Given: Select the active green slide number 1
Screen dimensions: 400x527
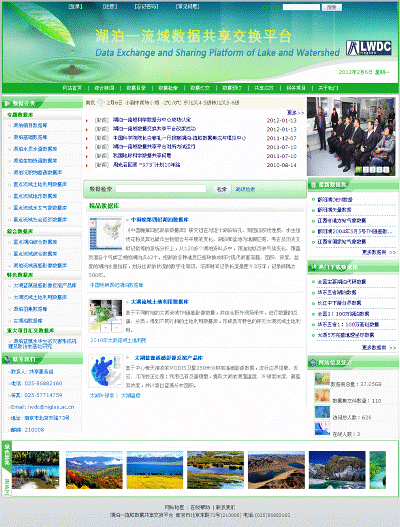Looking at the screenshot, I should (x=359, y=170).
